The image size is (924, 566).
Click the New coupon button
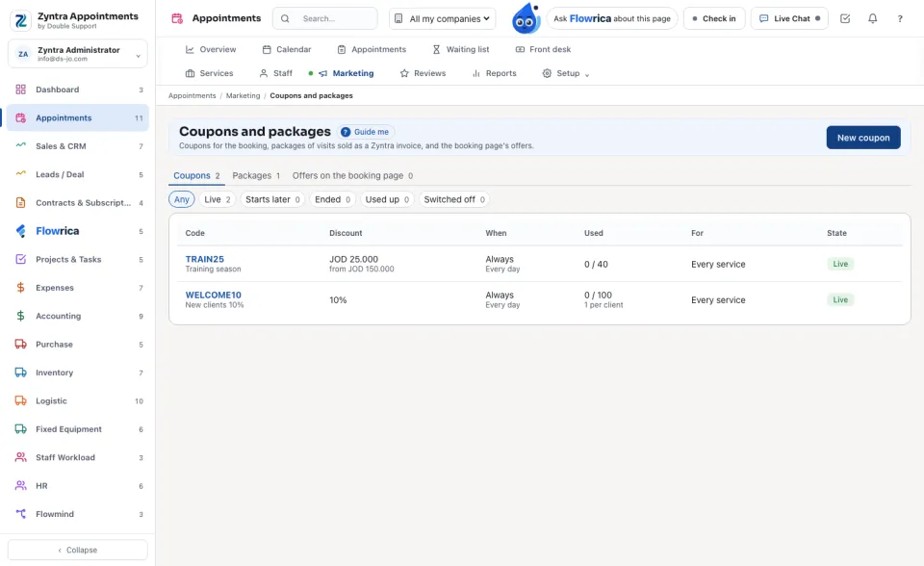coord(863,138)
